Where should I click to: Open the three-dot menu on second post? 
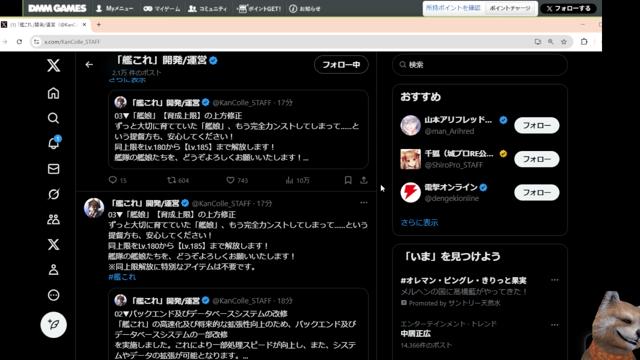pyautogui.click(x=364, y=202)
